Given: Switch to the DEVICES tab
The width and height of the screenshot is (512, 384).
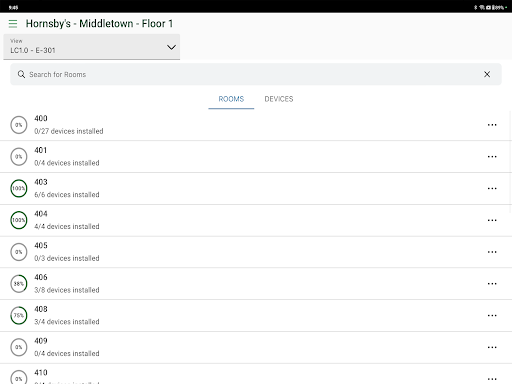Looking at the screenshot, I should coord(279,99).
